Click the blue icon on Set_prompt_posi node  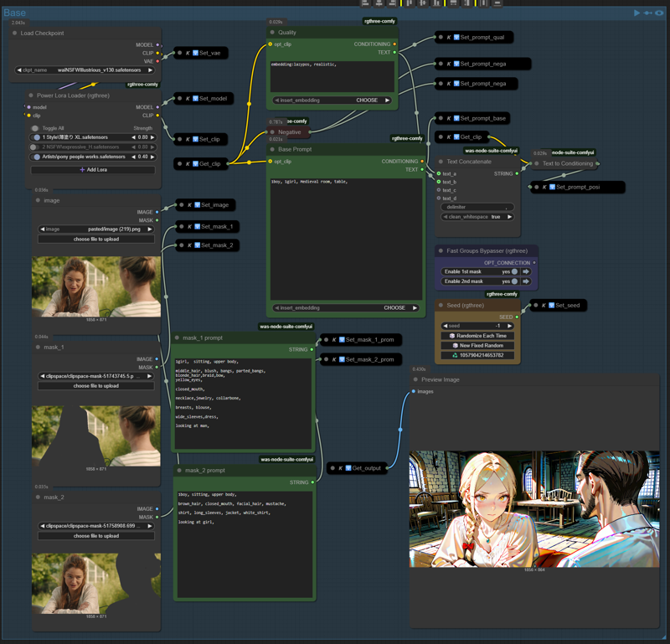click(x=552, y=187)
